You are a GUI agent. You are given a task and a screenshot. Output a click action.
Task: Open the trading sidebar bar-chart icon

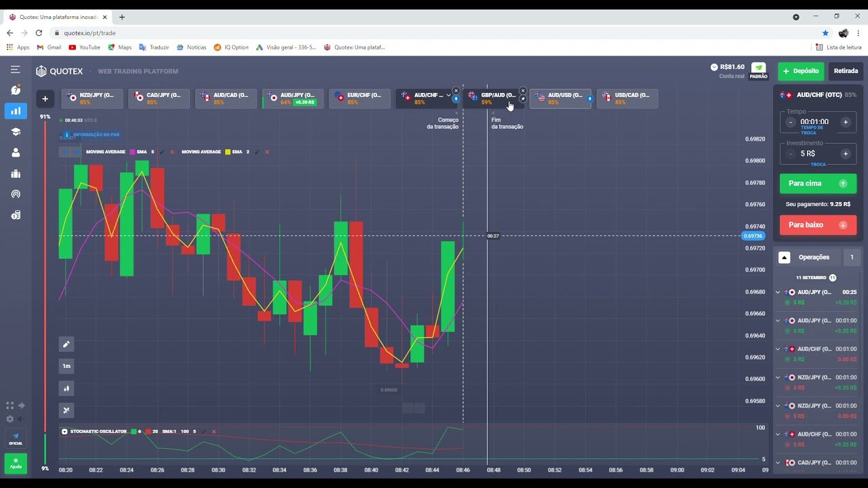(15, 110)
